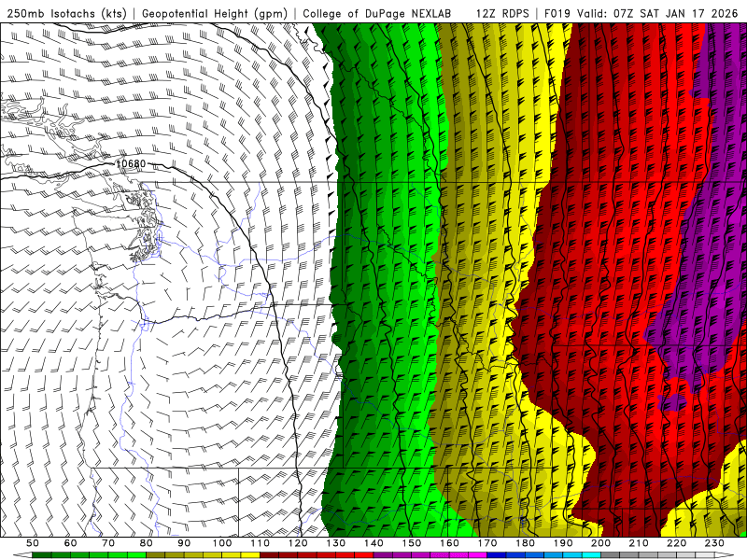Click the "College of DuPage NEXLAB" header text
Viewport: 747px width, 560px height.
pyautogui.click(x=377, y=13)
